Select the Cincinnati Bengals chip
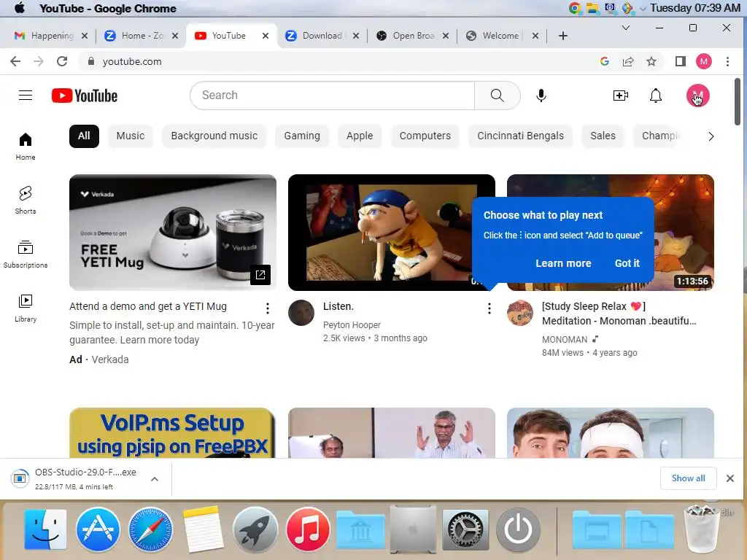This screenshot has width=747, height=560. [520, 136]
